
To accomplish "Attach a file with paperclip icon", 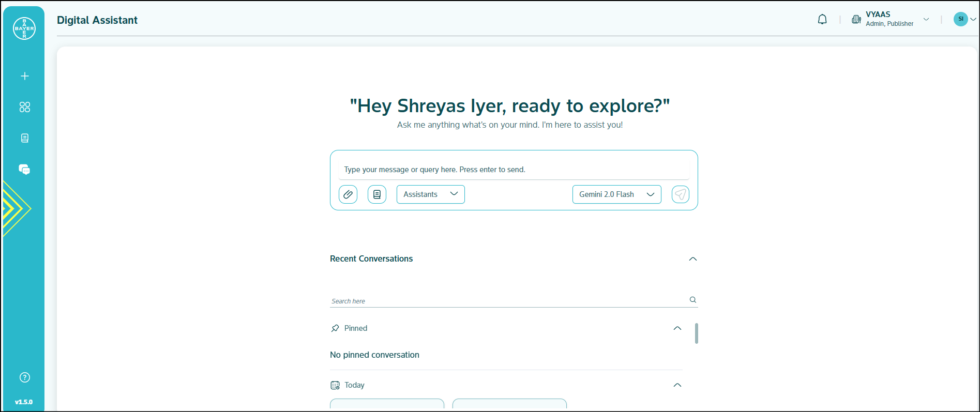I will [x=348, y=194].
